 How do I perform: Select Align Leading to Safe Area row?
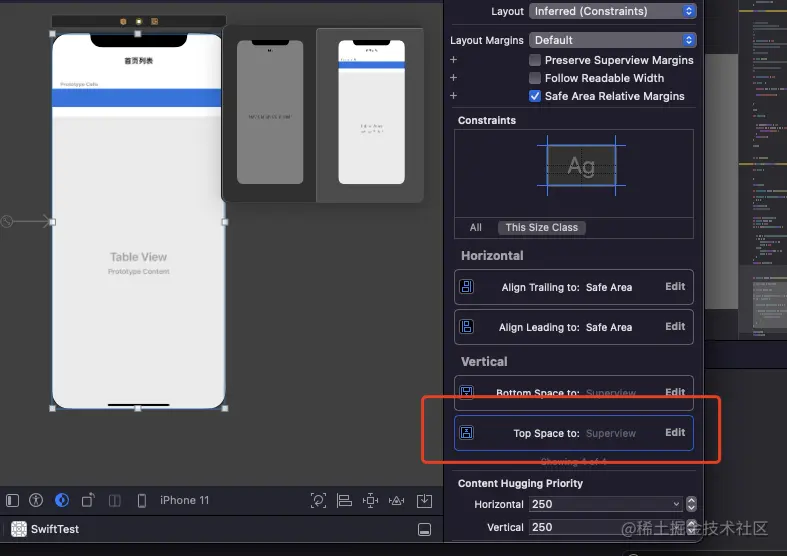574,327
